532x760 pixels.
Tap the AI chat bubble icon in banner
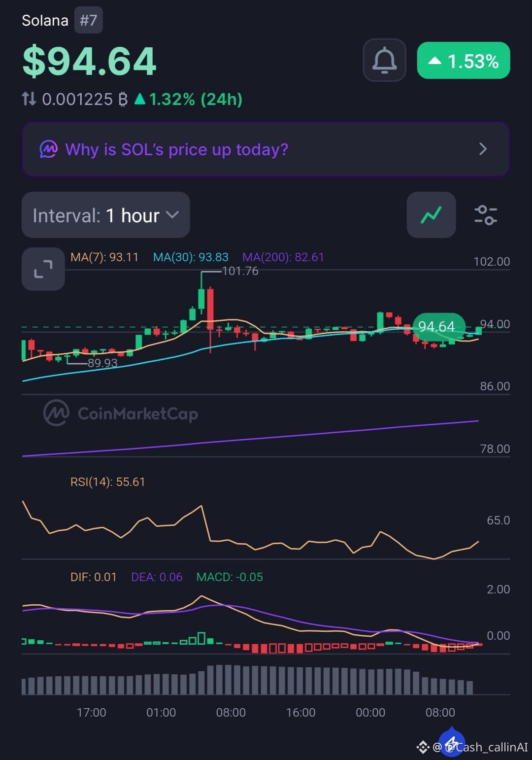coord(48,149)
